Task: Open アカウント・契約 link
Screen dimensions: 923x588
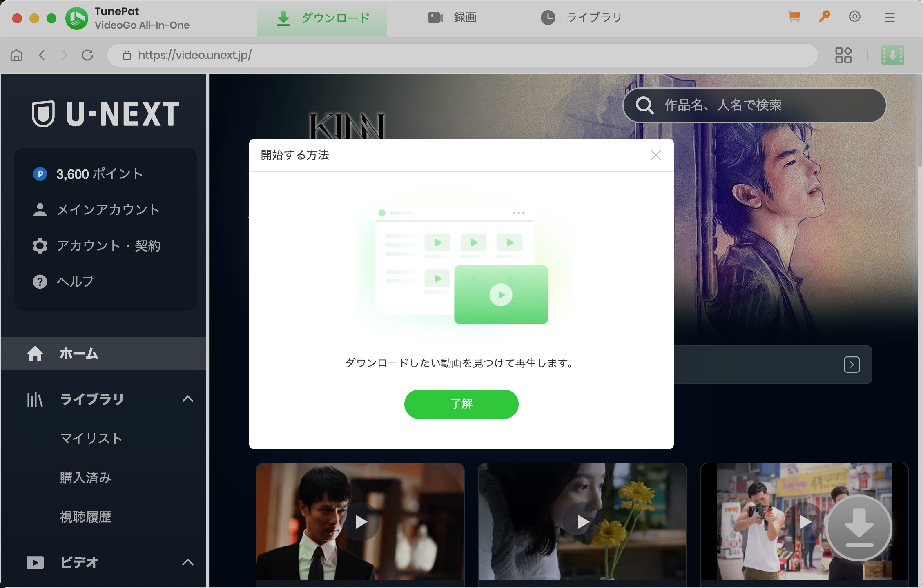Action: click(109, 246)
